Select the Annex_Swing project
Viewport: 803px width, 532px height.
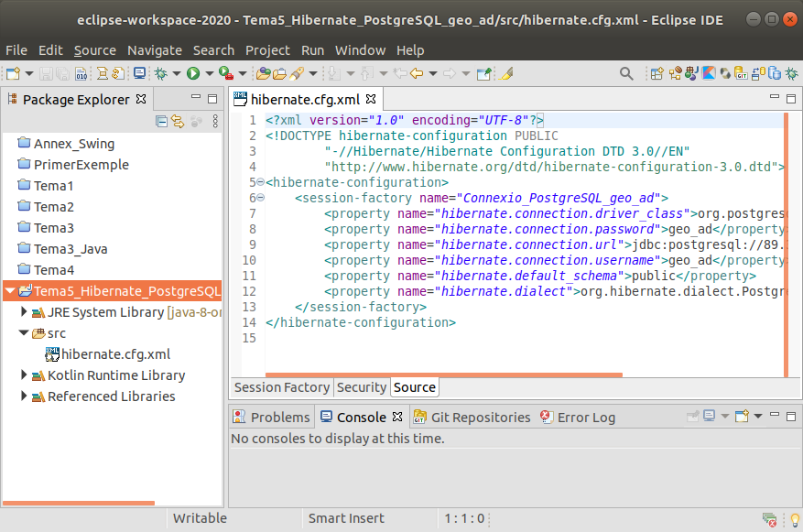coord(66,144)
